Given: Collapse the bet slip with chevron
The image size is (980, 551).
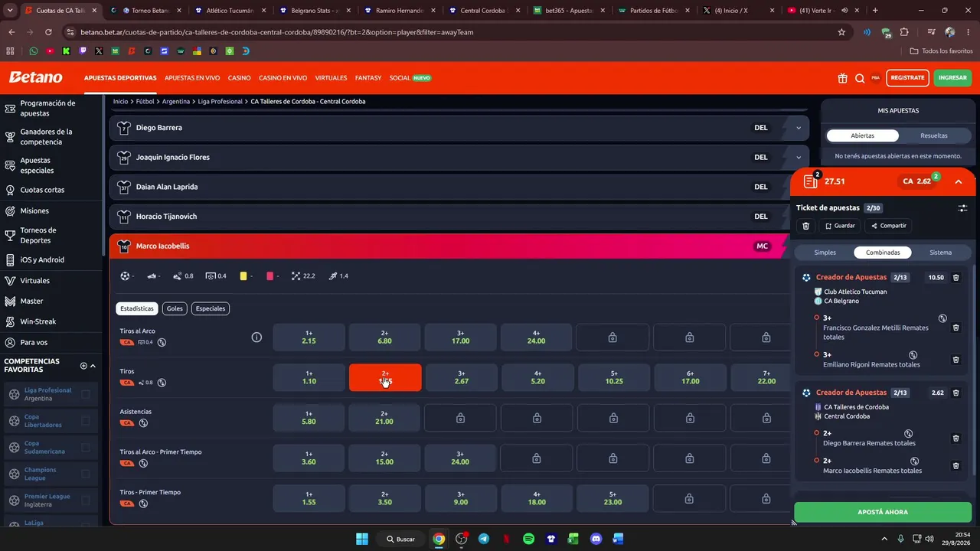Looking at the screenshot, I should (958, 181).
